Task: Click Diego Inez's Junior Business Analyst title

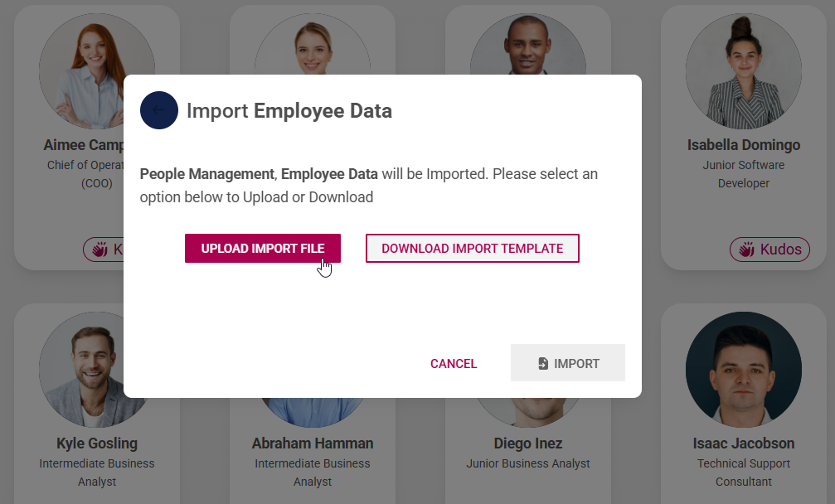Action: pos(528,465)
